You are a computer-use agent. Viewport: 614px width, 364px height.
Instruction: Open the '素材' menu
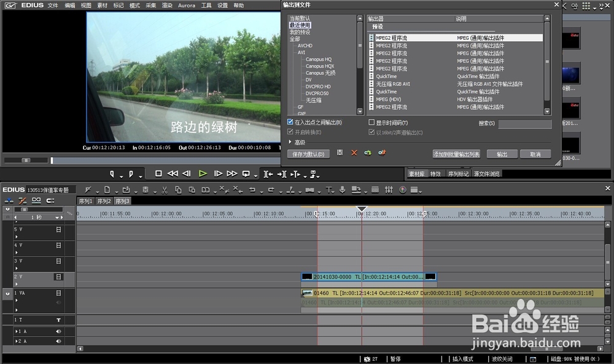pyautogui.click(x=102, y=6)
